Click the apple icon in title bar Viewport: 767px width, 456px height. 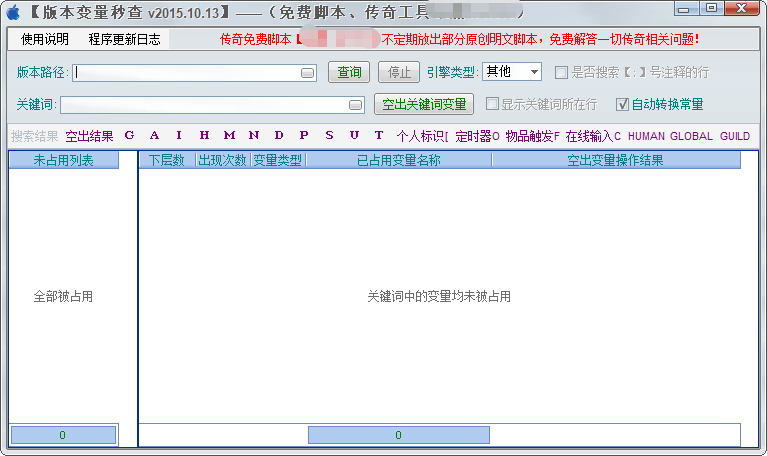click(13, 11)
